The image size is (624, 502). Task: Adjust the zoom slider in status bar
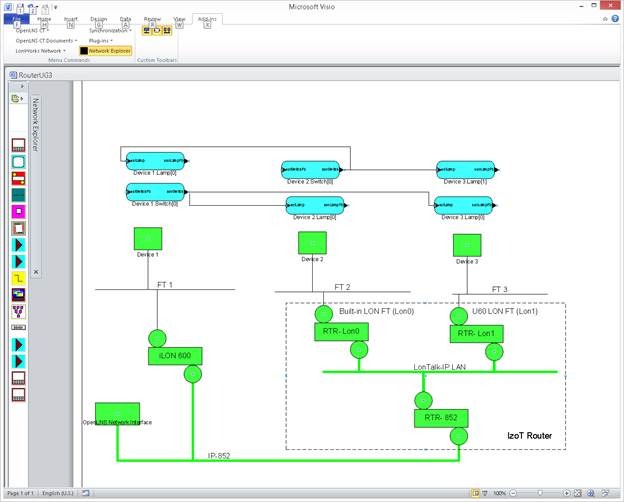pos(540,493)
